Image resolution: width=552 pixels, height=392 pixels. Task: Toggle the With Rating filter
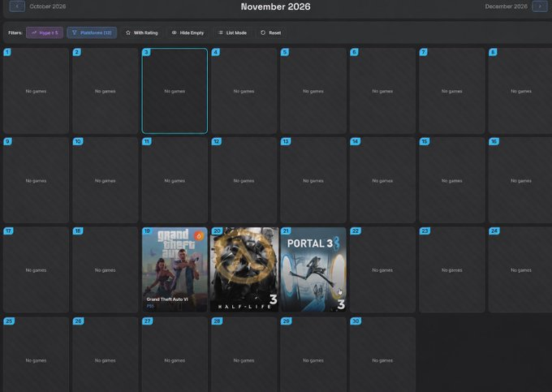pos(142,32)
